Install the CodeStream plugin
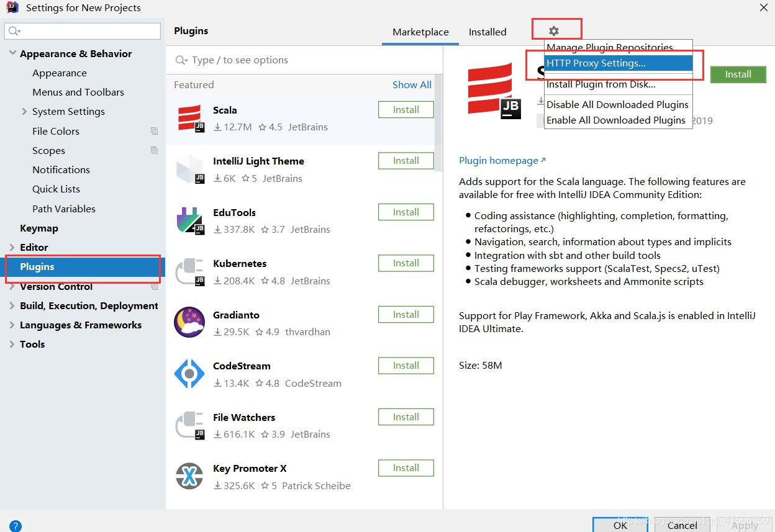This screenshot has width=775, height=532. (406, 366)
